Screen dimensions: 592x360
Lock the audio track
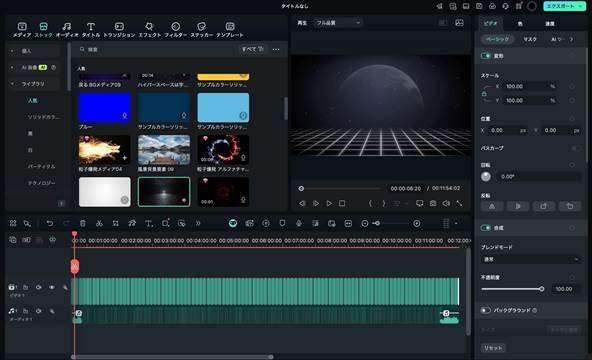tap(26, 311)
